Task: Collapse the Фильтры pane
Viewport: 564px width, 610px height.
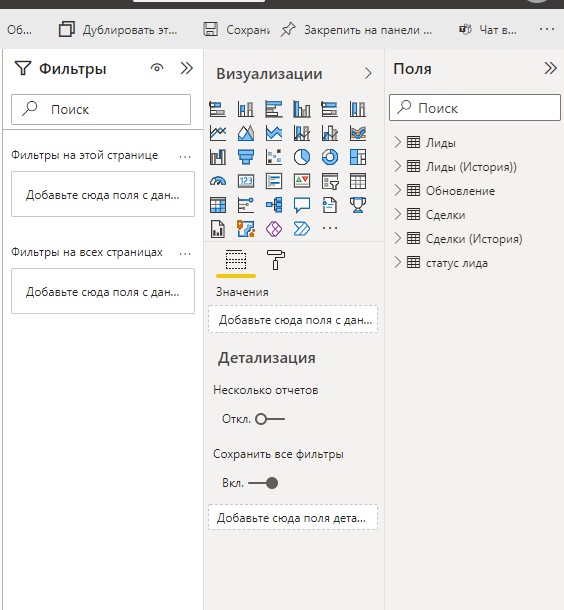Action: [187, 68]
